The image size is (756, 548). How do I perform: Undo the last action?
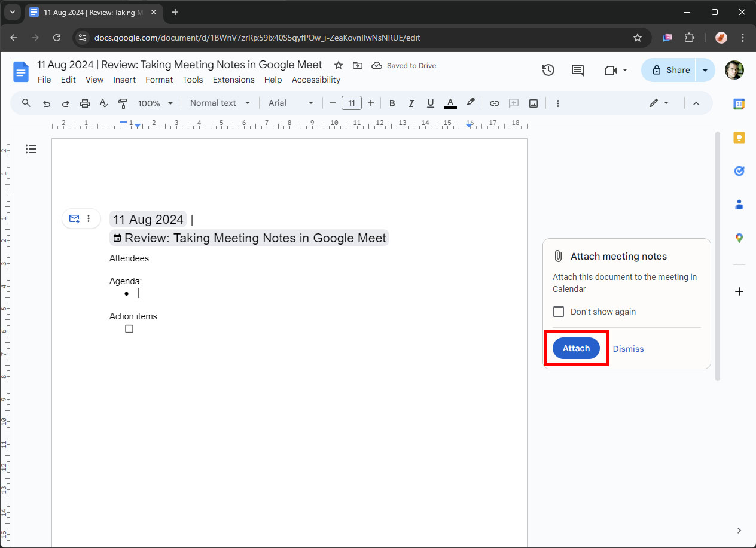(47, 103)
